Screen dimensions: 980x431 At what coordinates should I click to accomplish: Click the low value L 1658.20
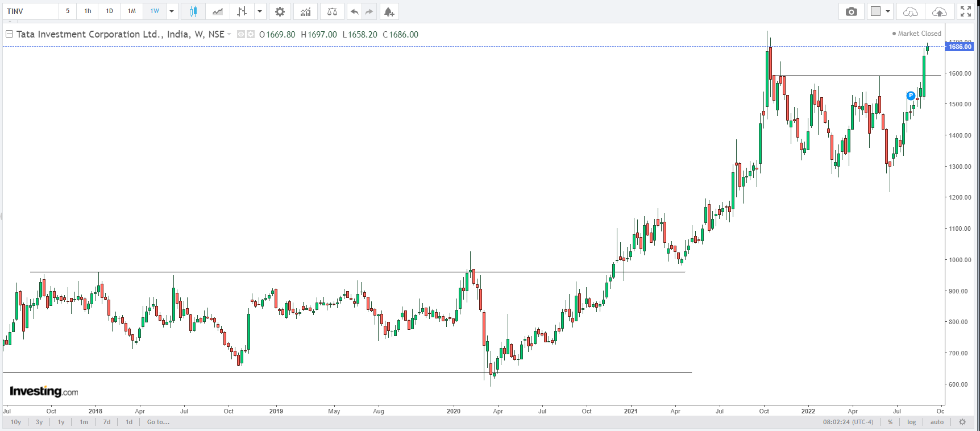360,34
